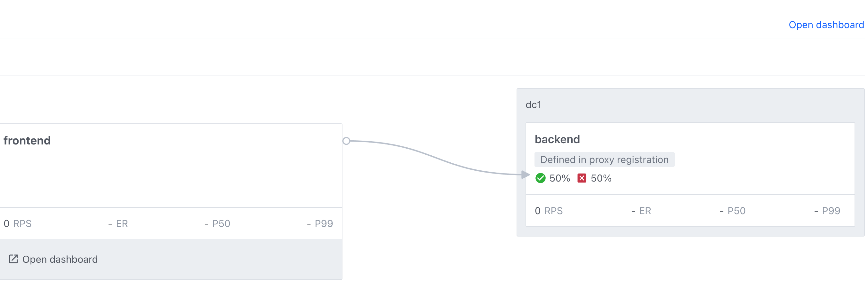Click "Open dashboard" on the frontend card
868x303 pixels.
tap(60, 259)
